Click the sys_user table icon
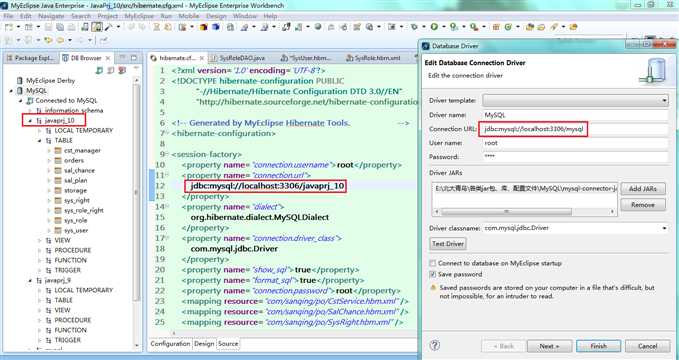Viewport: 679px width, 360px height. coord(58,230)
